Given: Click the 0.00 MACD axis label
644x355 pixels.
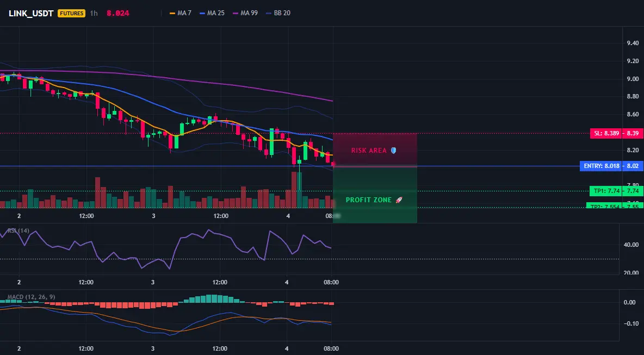Looking at the screenshot, I should [x=630, y=302].
